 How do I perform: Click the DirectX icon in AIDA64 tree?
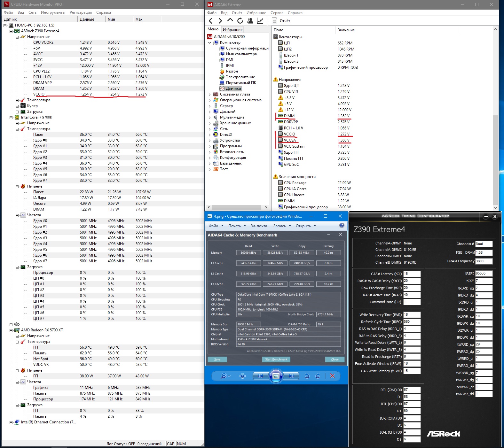pyautogui.click(x=216, y=135)
